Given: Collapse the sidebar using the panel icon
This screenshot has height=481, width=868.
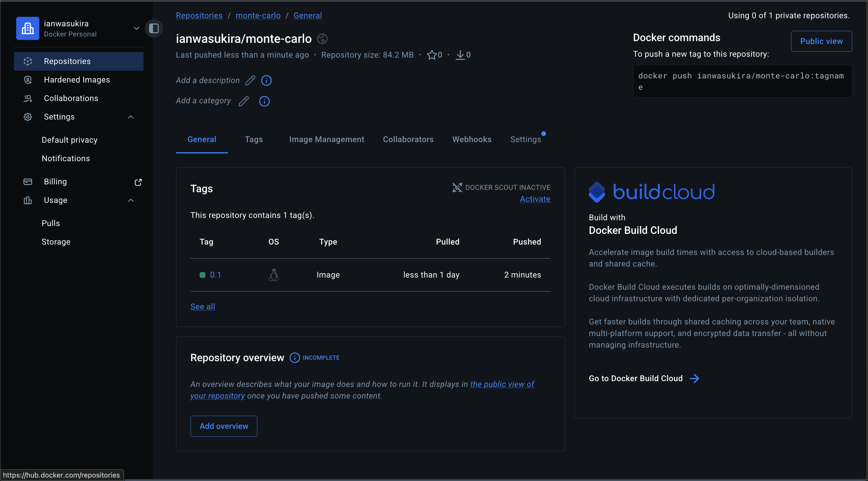Looking at the screenshot, I should (154, 28).
